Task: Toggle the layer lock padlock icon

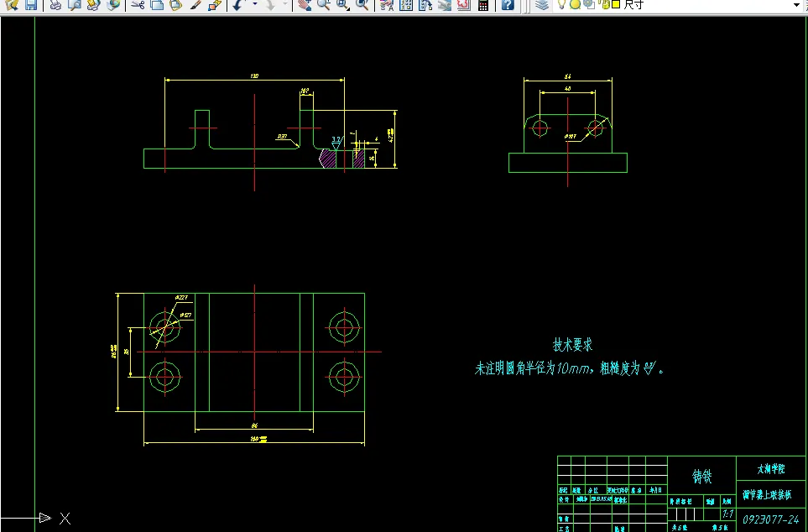Action: click(605, 5)
